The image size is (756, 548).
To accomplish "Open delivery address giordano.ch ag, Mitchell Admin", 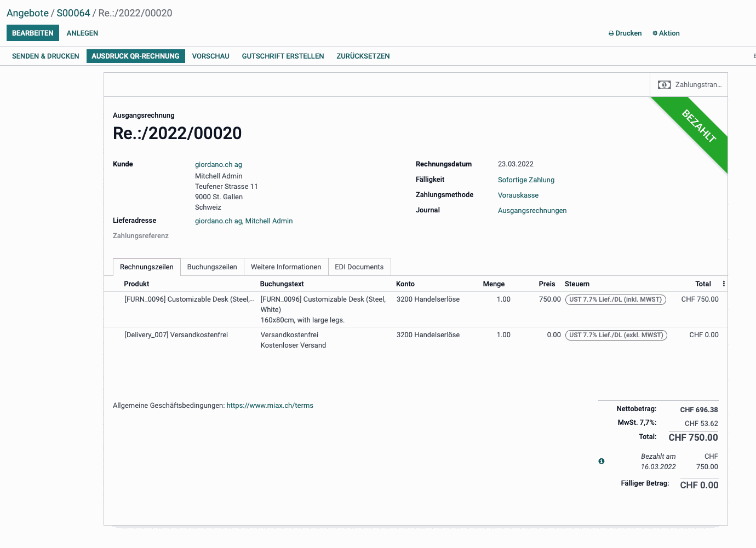I will [244, 221].
